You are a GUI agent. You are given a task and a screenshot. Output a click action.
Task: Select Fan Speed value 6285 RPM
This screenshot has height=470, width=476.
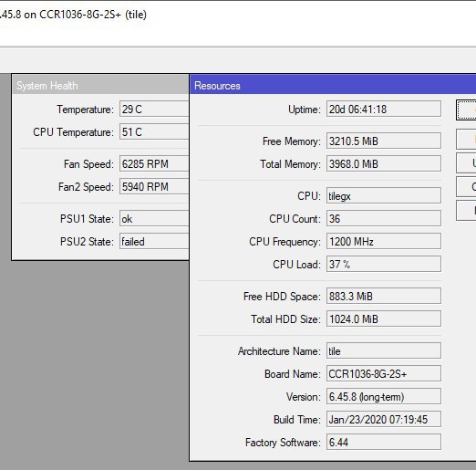(x=154, y=163)
